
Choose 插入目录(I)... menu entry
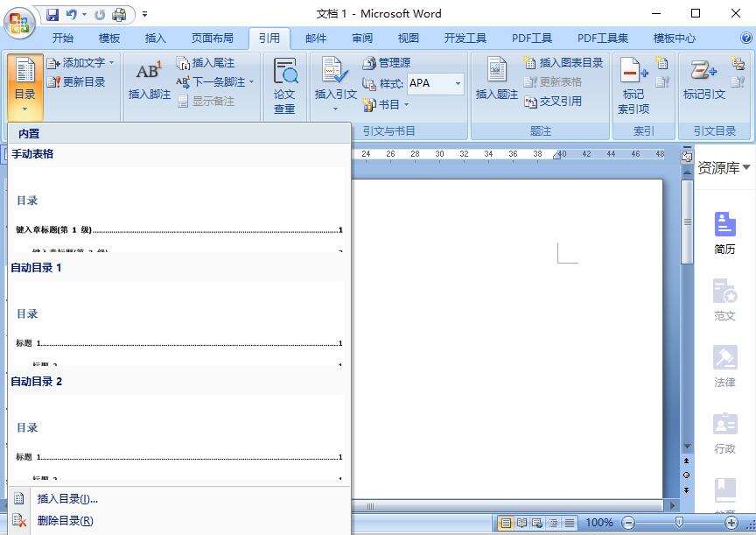[x=178, y=499]
